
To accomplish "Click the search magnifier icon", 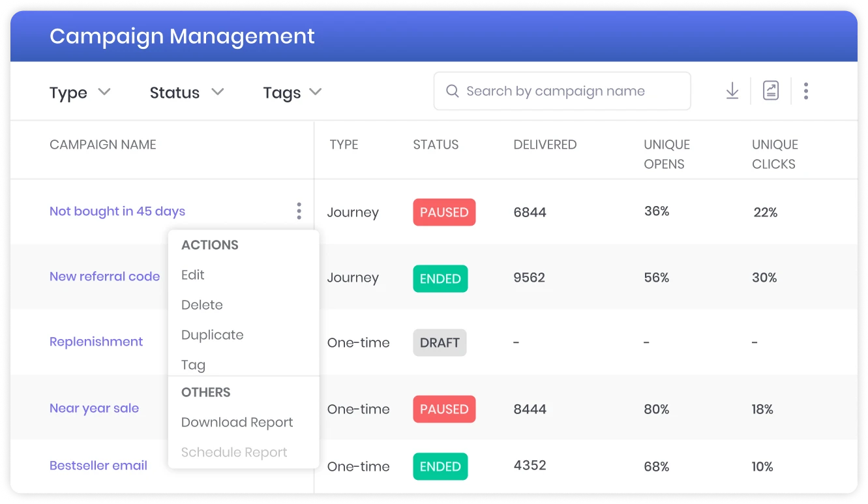I will [452, 91].
